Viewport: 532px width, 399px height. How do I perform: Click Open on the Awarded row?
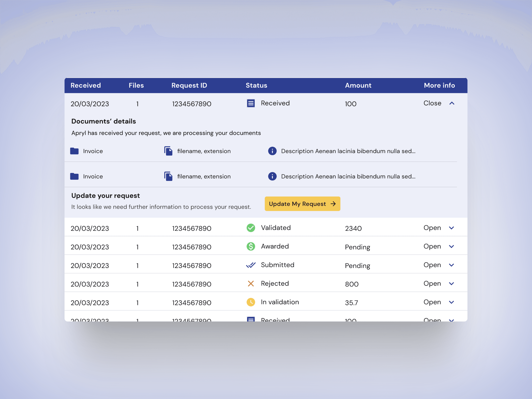click(432, 246)
